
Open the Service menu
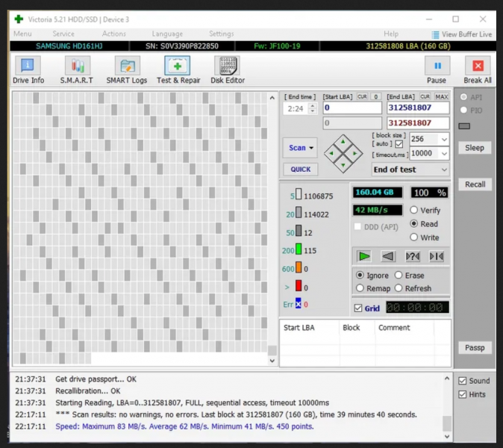point(63,34)
